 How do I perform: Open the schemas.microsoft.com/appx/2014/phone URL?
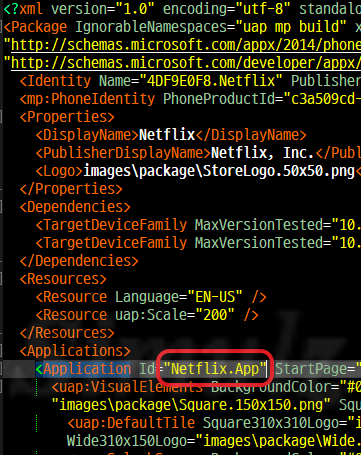click(186, 45)
